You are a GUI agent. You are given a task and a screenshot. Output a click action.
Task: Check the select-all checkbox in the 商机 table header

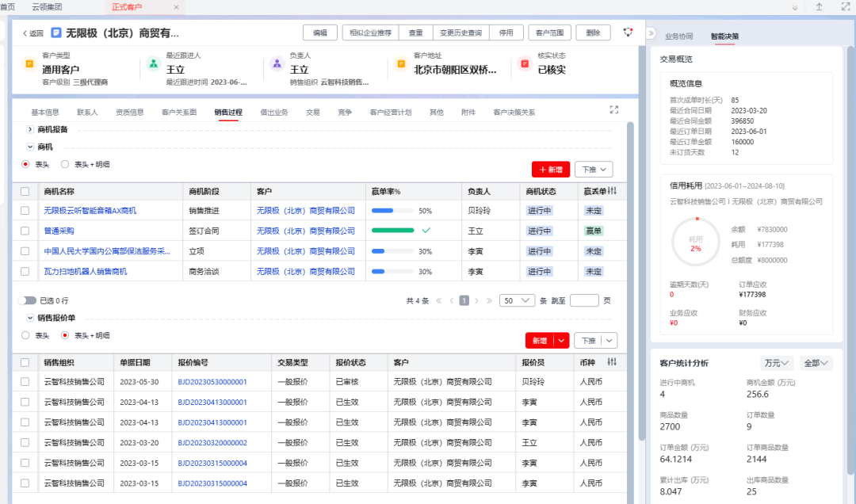[25, 192]
